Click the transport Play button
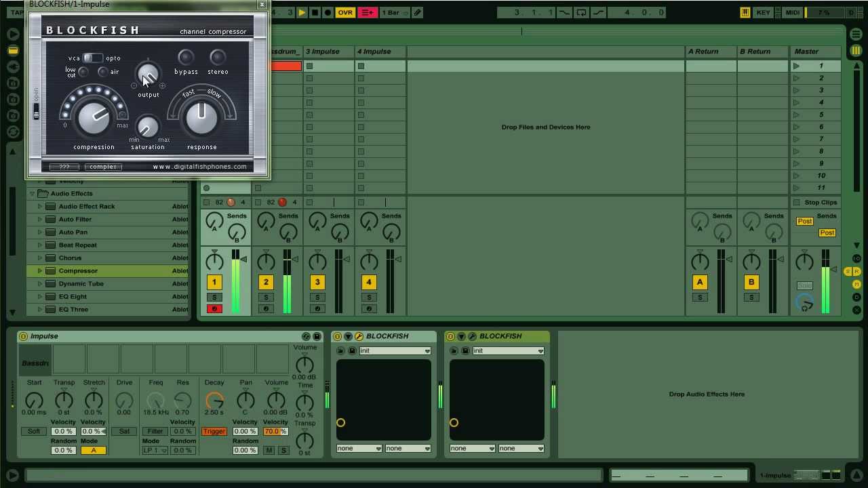 [302, 12]
